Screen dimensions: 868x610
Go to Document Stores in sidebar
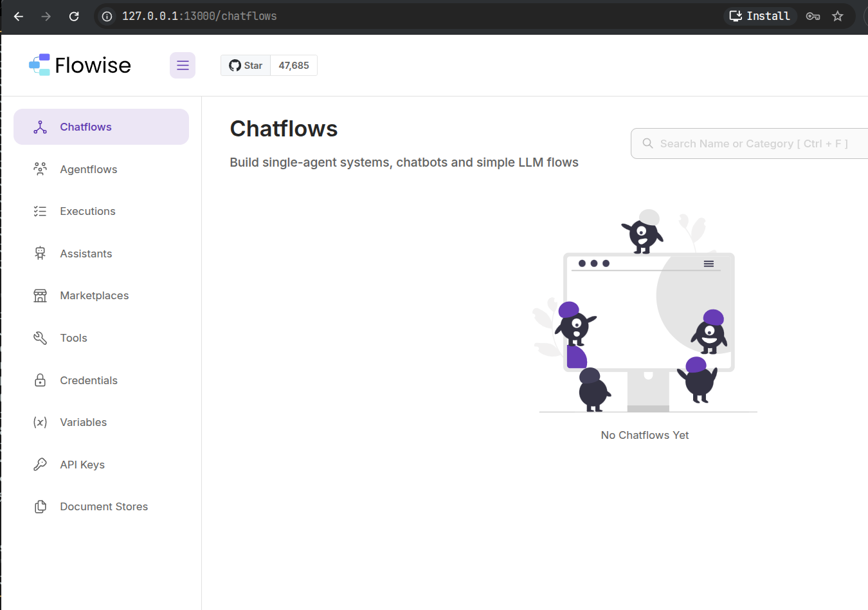coord(104,507)
